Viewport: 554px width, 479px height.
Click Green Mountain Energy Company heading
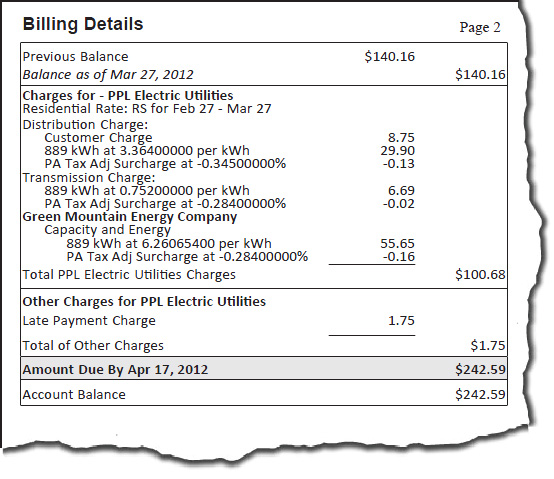tap(130, 217)
